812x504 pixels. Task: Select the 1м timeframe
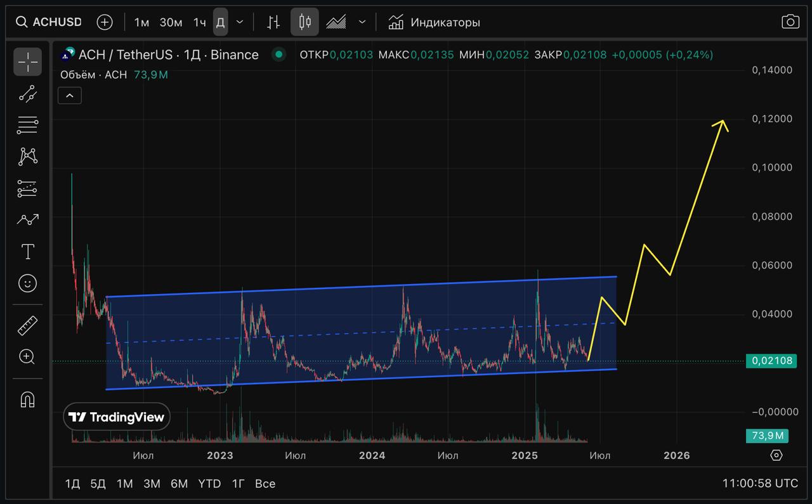click(x=141, y=22)
